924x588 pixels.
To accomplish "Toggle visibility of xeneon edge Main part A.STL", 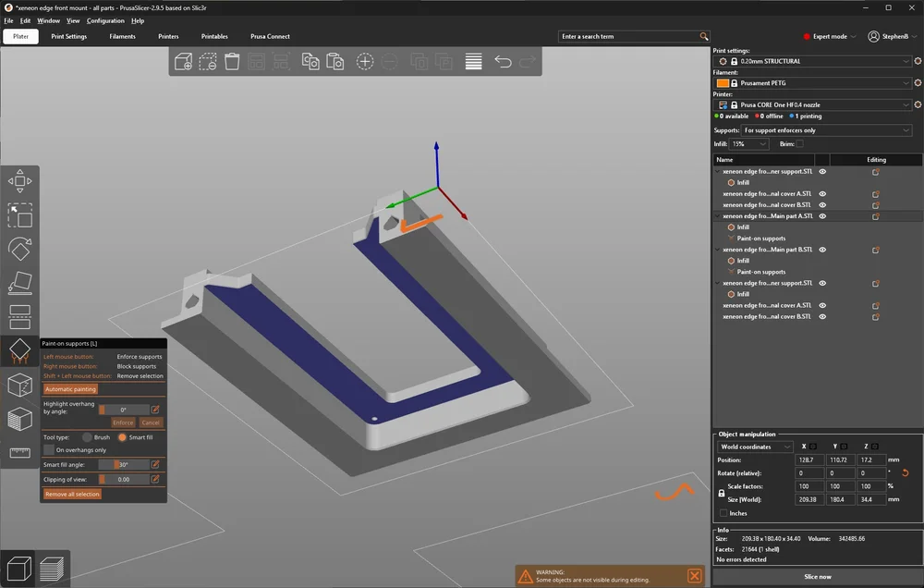I will 822,216.
